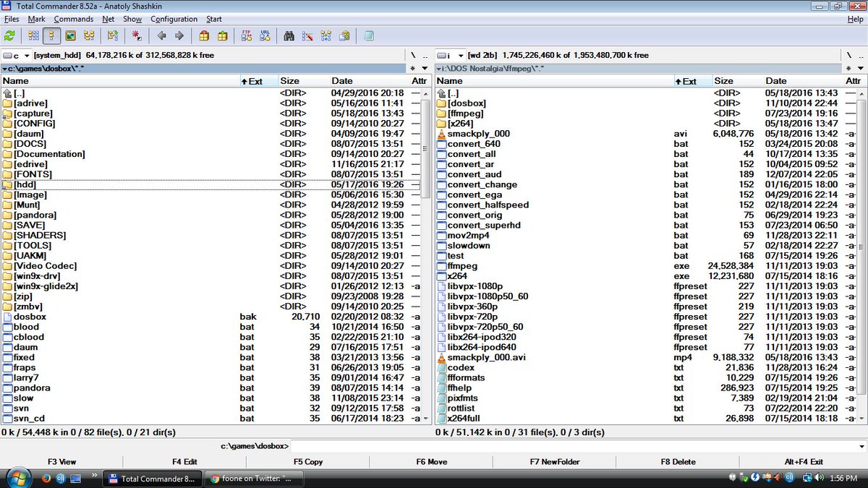Open right panel directory history arrow
The image size is (868, 488).
coord(860,68)
